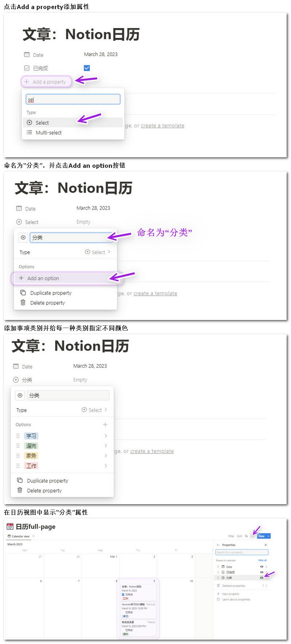Open the dropdown arrow on New button
Image resolution: width=291 pixels, height=644 pixels.
(x=268, y=536)
